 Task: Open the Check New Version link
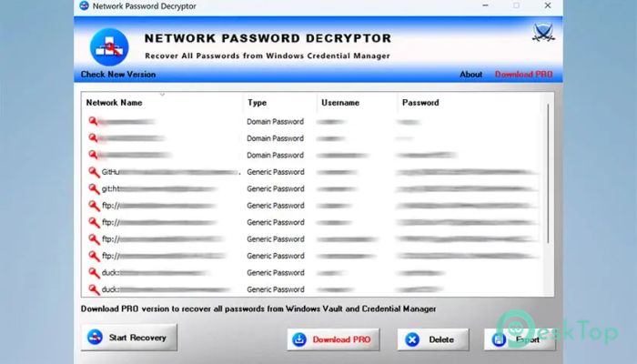[x=118, y=75]
